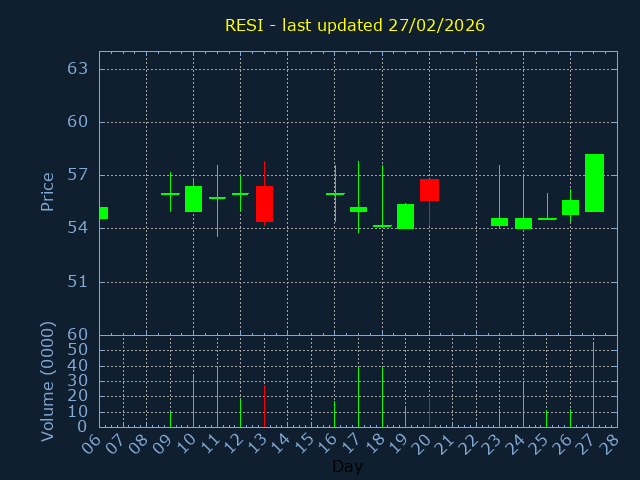This screenshot has width=640, height=480.
Task: Click the RESI chart title text
Action: pos(355,25)
